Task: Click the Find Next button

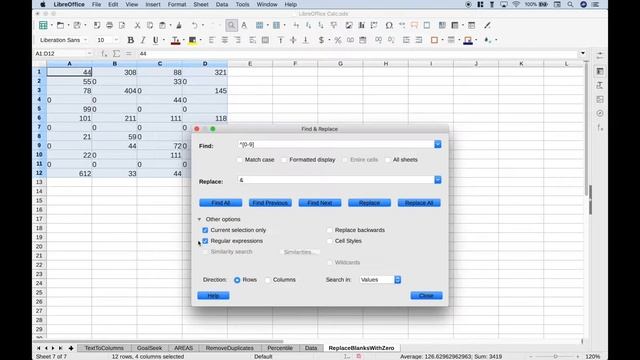Action: (320, 203)
